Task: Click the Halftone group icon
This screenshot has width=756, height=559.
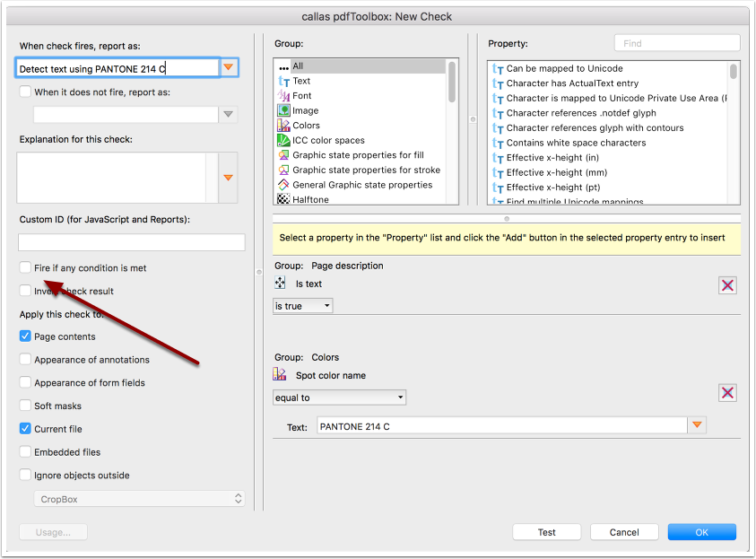Action: tap(283, 199)
